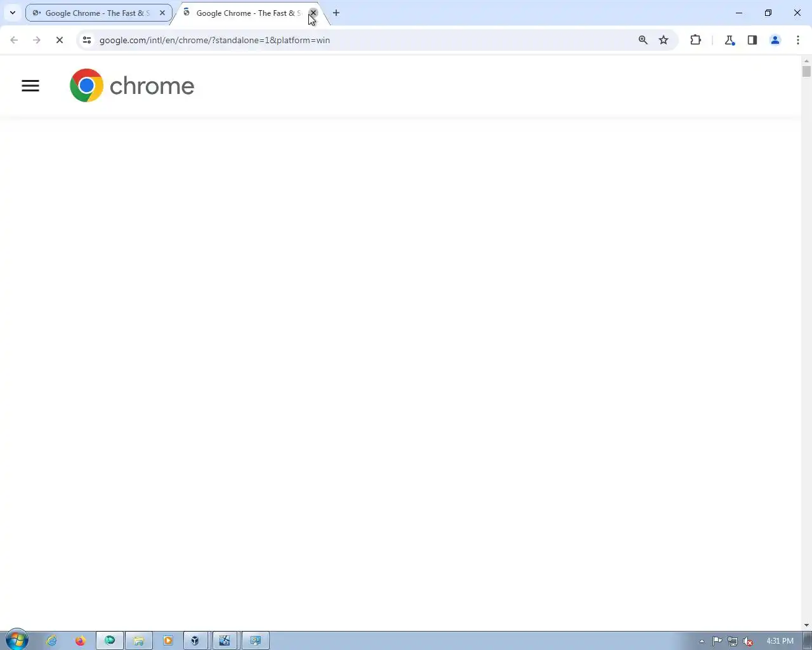Open the tab search dropdown arrow
This screenshot has width=812, height=650.
pyautogui.click(x=12, y=13)
